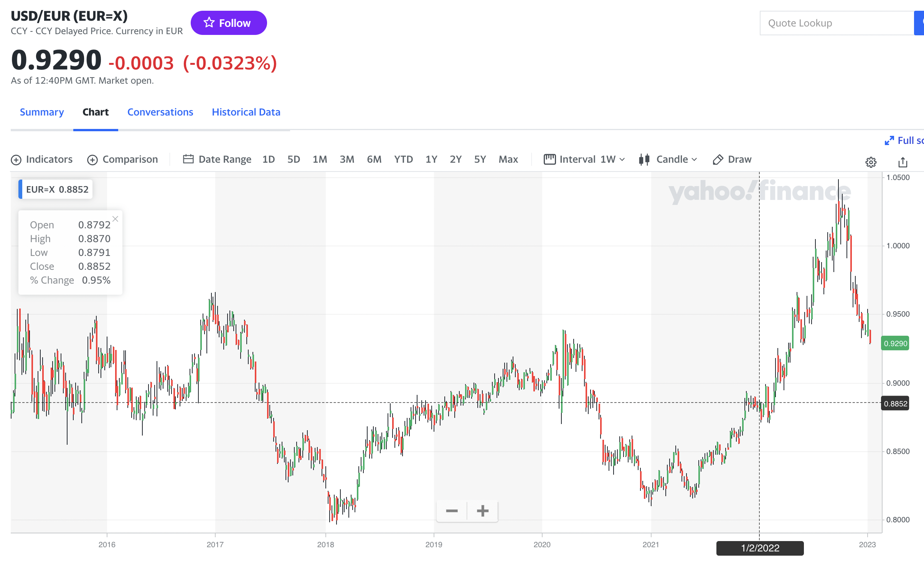924x571 pixels.
Task: Select the YTD time range
Action: (403, 159)
